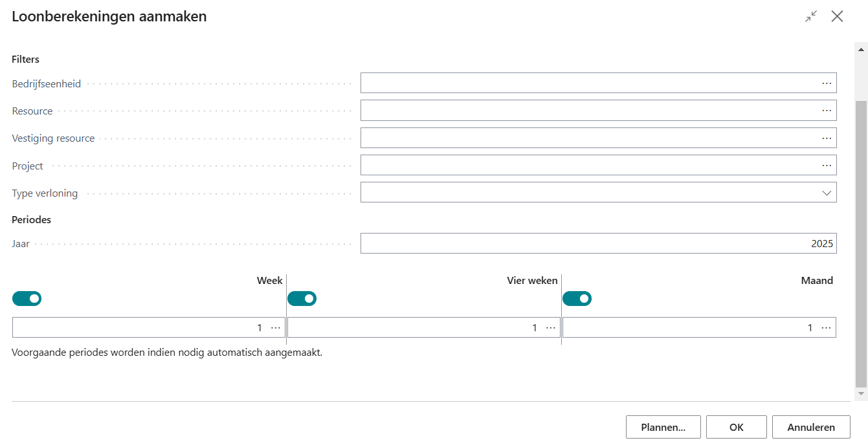
Task: Collapse the dialog with the shrink arrows icon
Action: tap(811, 17)
